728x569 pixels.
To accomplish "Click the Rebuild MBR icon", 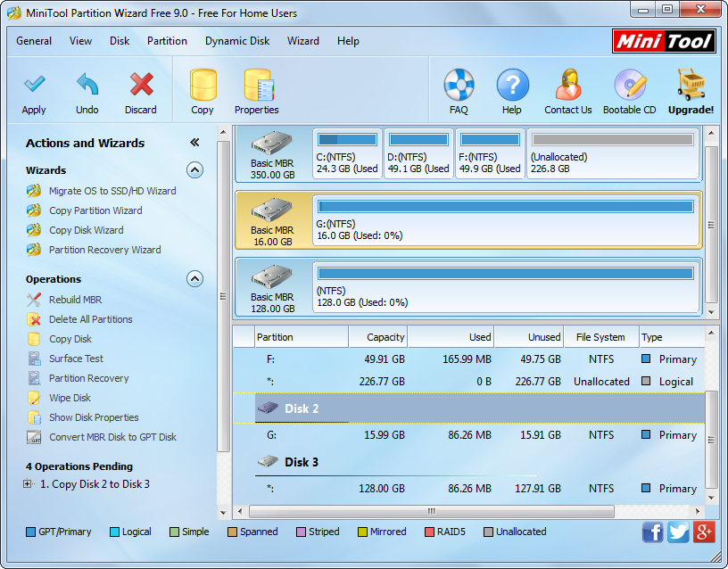I will 34,300.
